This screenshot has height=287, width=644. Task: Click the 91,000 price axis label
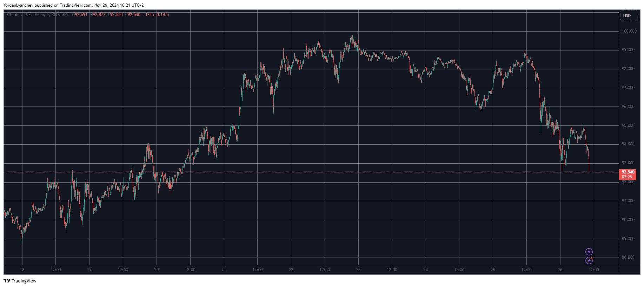(x=628, y=201)
